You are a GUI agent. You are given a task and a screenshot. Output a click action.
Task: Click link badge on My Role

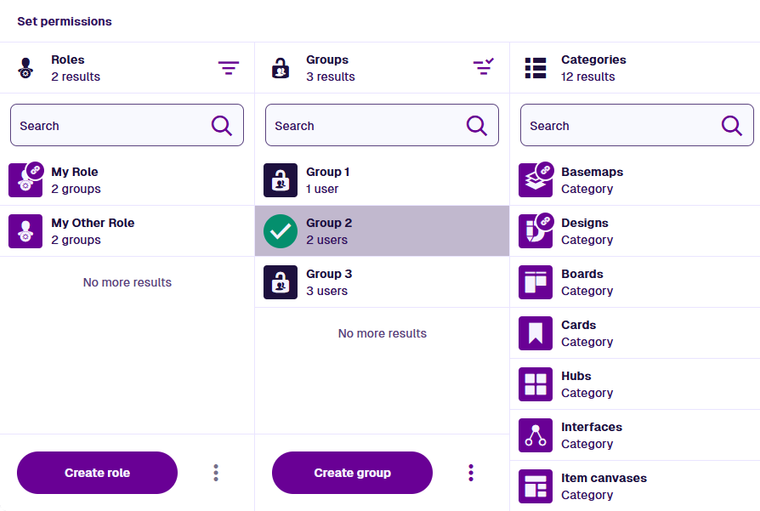tap(35, 170)
